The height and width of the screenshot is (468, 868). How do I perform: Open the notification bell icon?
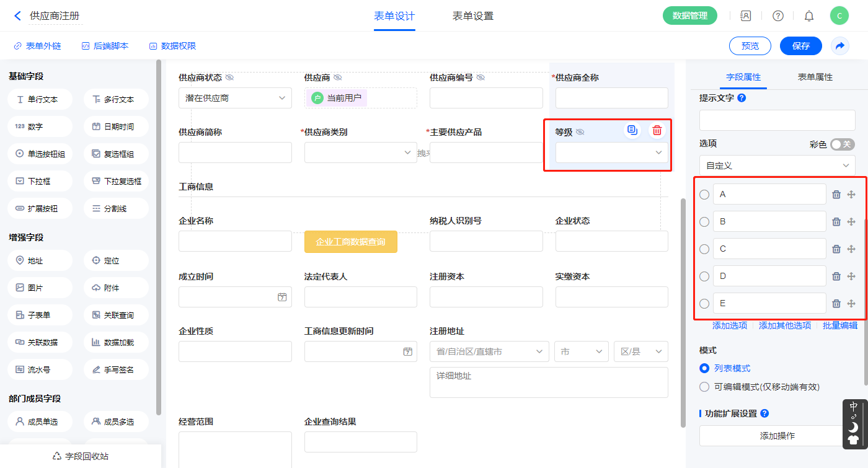click(808, 16)
